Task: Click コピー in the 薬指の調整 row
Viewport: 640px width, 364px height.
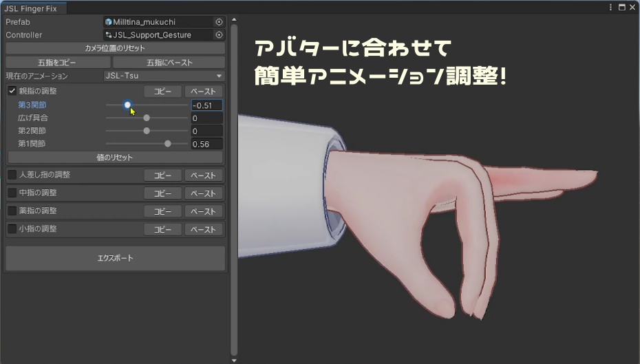Action: click(x=162, y=211)
